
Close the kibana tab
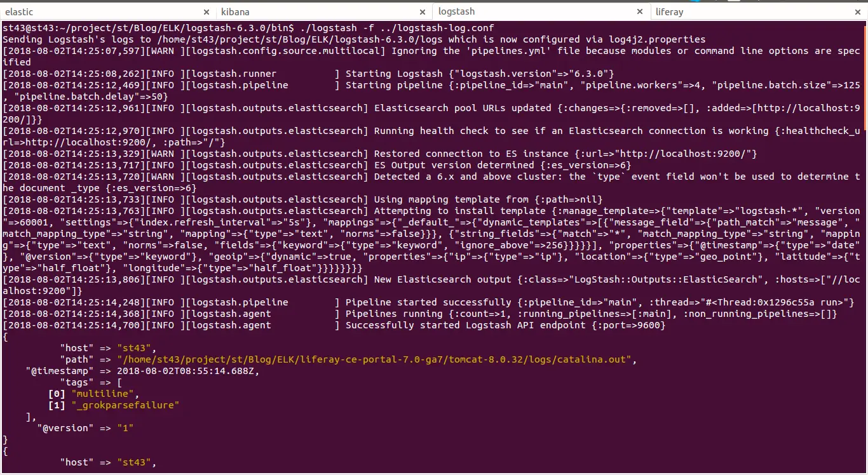click(x=423, y=12)
